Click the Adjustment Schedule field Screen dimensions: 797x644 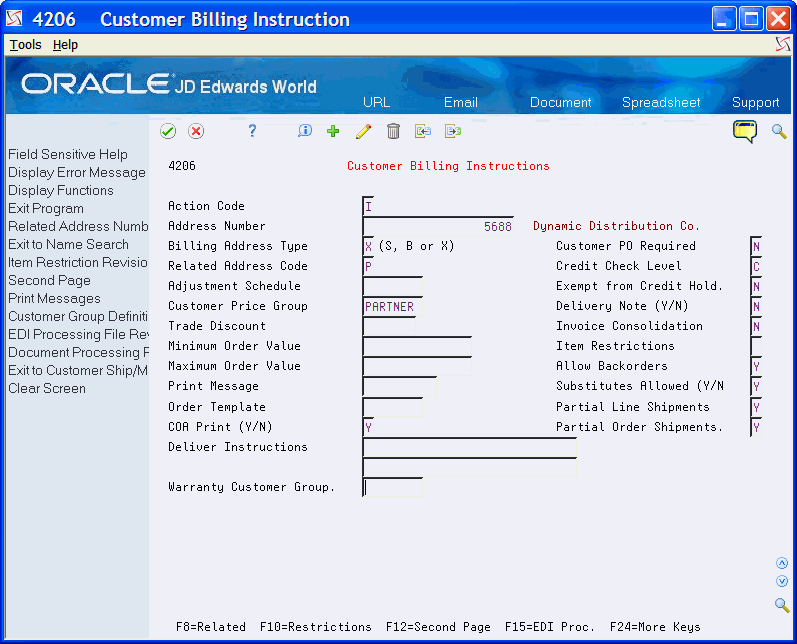pyautogui.click(x=393, y=286)
